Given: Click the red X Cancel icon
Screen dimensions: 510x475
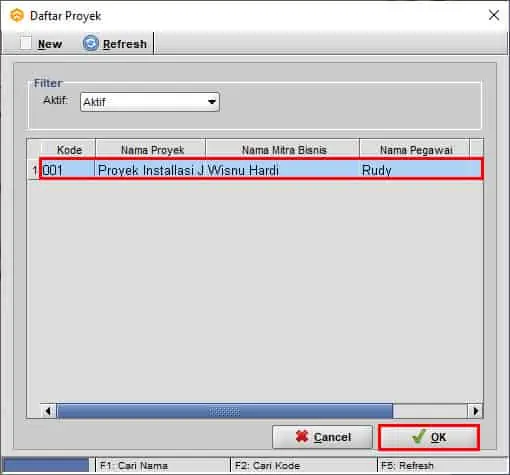Looking at the screenshot, I should coord(302,436).
